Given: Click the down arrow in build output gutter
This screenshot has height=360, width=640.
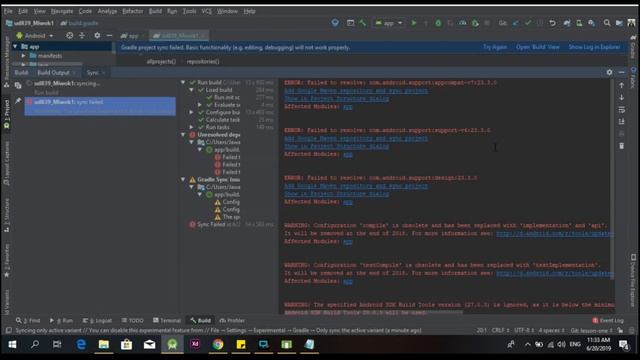Looking at the screenshot, I should (621, 98).
